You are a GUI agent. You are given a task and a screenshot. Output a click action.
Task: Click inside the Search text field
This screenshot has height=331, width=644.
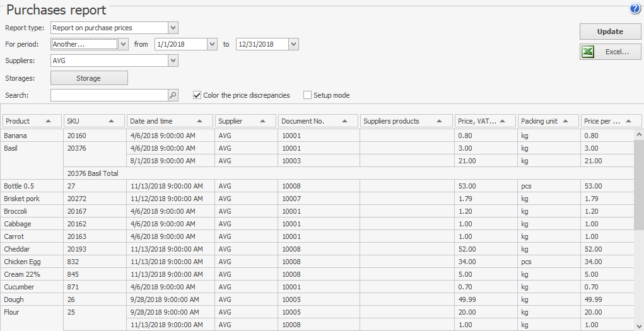108,95
